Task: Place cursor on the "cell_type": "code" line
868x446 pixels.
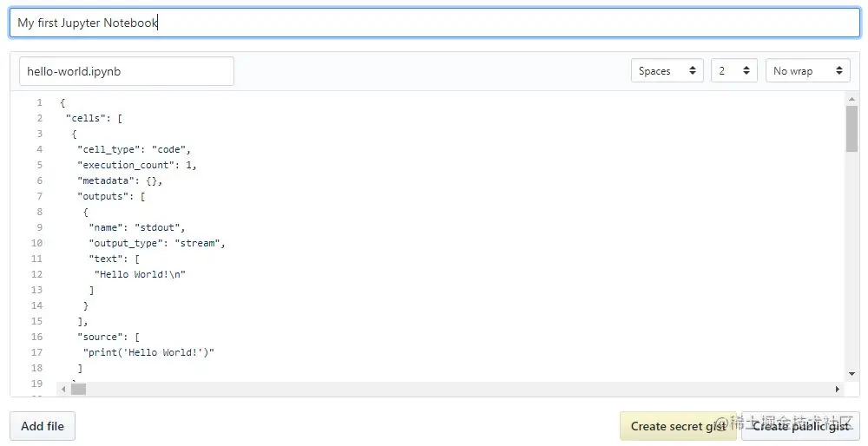Action: pyautogui.click(x=134, y=149)
